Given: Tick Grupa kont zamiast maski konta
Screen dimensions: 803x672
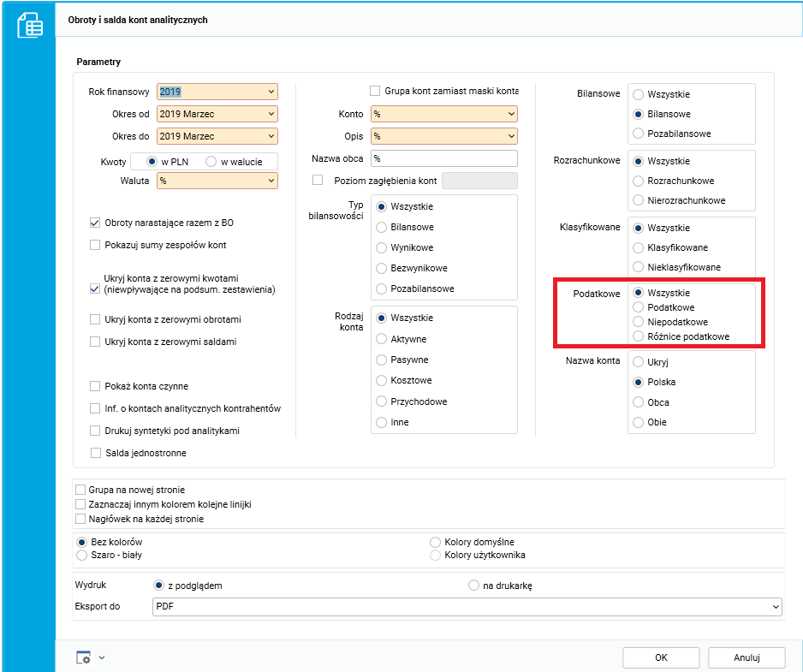Looking at the screenshot, I should coord(375,91).
